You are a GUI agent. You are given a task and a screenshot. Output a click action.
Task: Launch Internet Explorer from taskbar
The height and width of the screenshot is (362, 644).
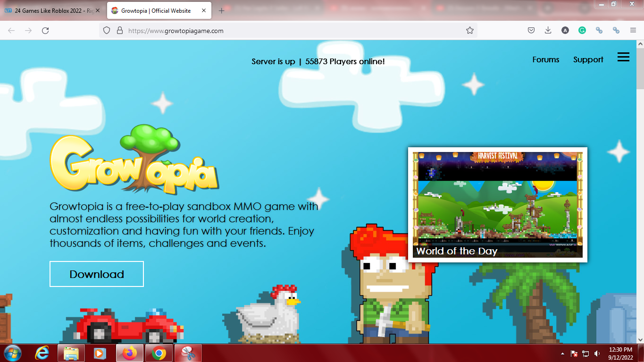[42, 353]
